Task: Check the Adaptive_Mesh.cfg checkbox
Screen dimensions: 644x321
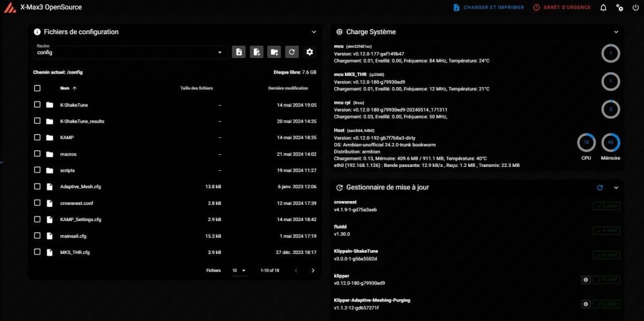Action: pyautogui.click(x=37, y=186)
